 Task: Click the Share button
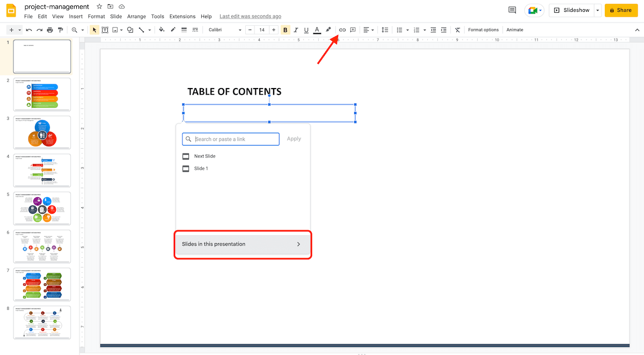621,10
